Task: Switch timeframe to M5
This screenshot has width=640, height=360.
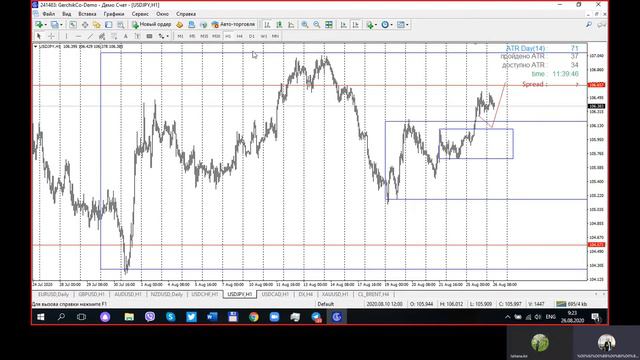Action: [192, 36]
